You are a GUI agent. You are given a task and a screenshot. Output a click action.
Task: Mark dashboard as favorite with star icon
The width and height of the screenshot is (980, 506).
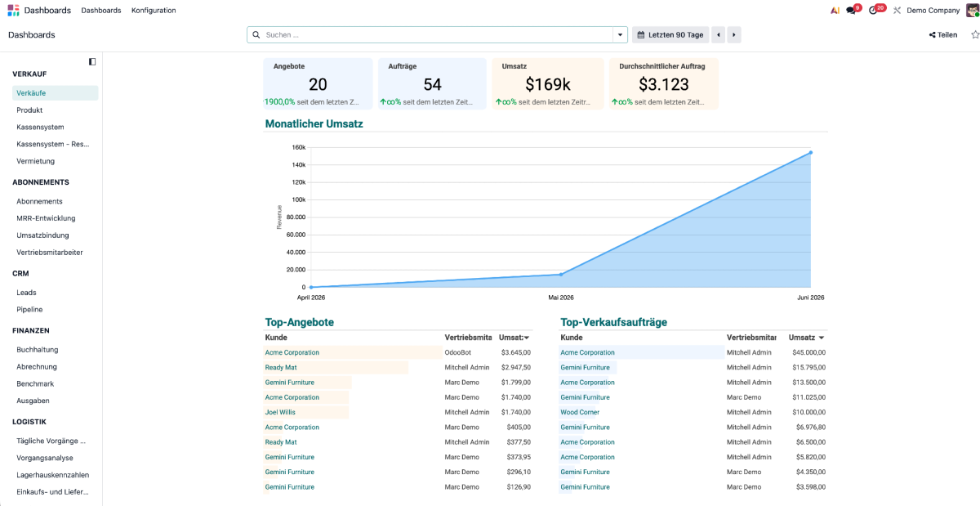tap(975, 35)
